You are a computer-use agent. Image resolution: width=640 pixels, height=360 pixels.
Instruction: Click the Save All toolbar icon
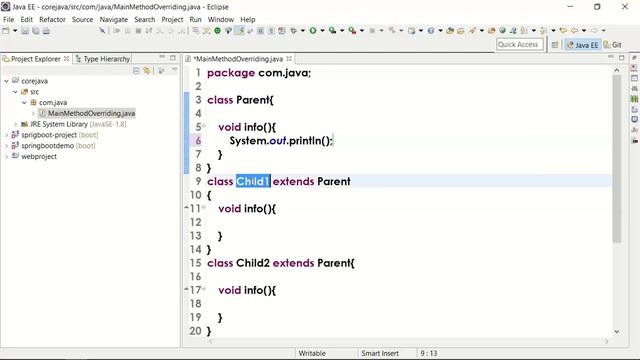coord(36,31)
